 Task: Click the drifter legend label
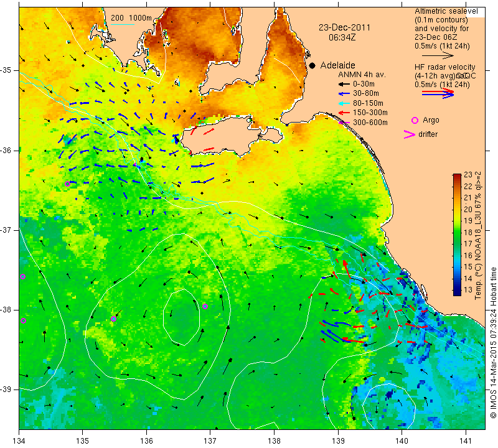pos(428,134)
